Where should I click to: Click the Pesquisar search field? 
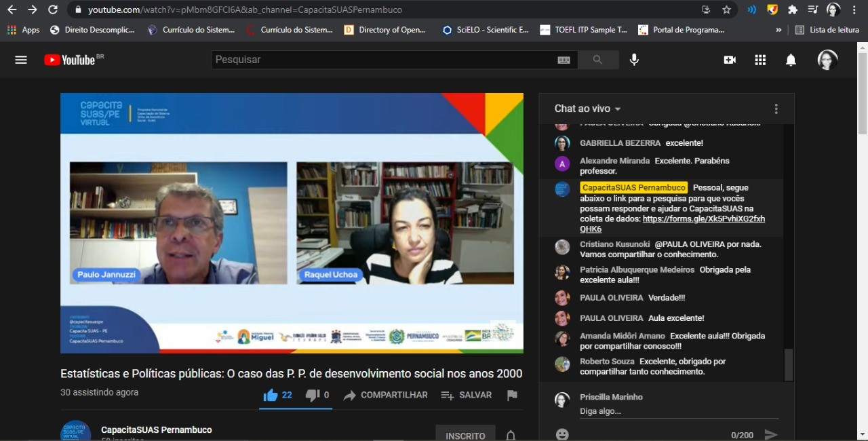click(383, 60)
